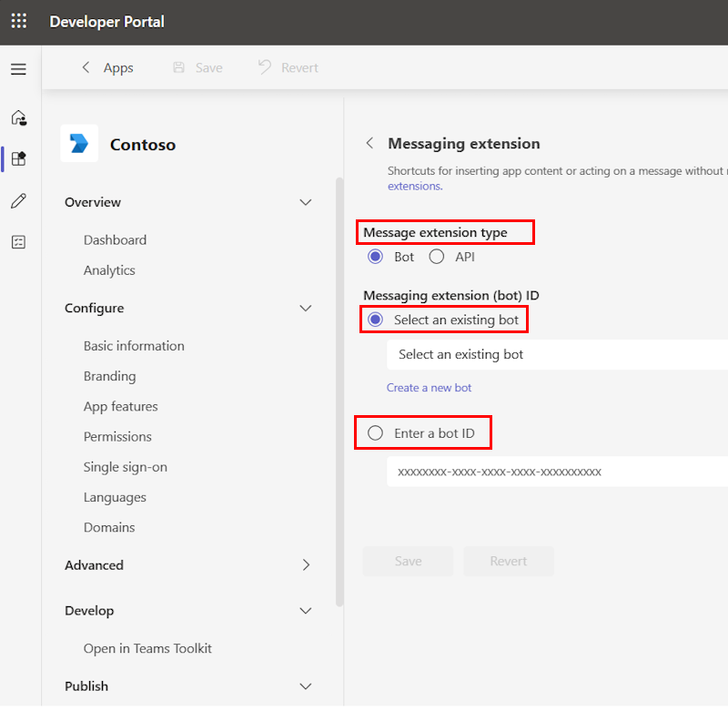Expand the Advanced section
Image resolution: width=728 pixels, height=711 pixels.
(306, 565)
